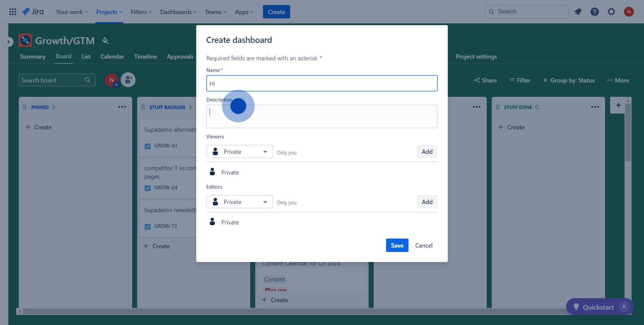The width and height of the screenshot is (644, 325).
Task: Click the plus icon to add column
Action: pyautogui.click(x=618, y=105)
